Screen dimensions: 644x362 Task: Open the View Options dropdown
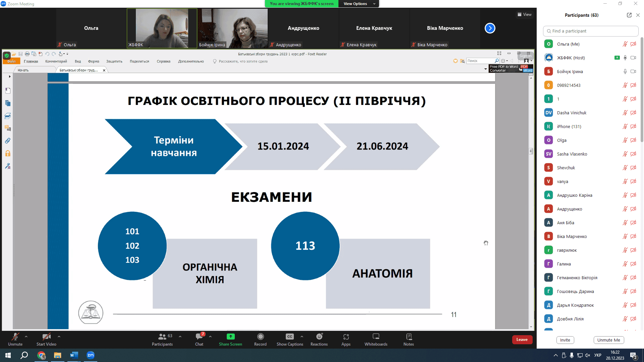359,4
